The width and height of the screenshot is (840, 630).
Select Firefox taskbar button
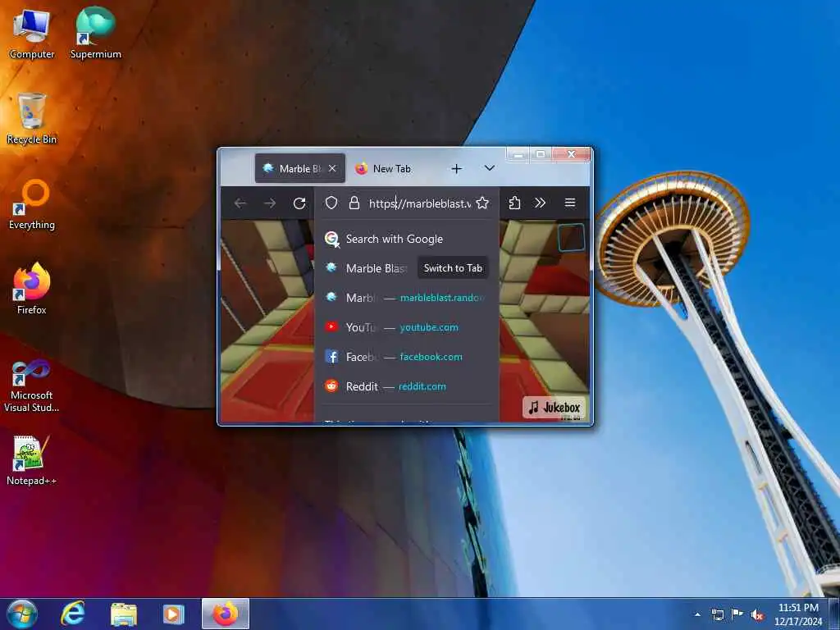point(226,614)
